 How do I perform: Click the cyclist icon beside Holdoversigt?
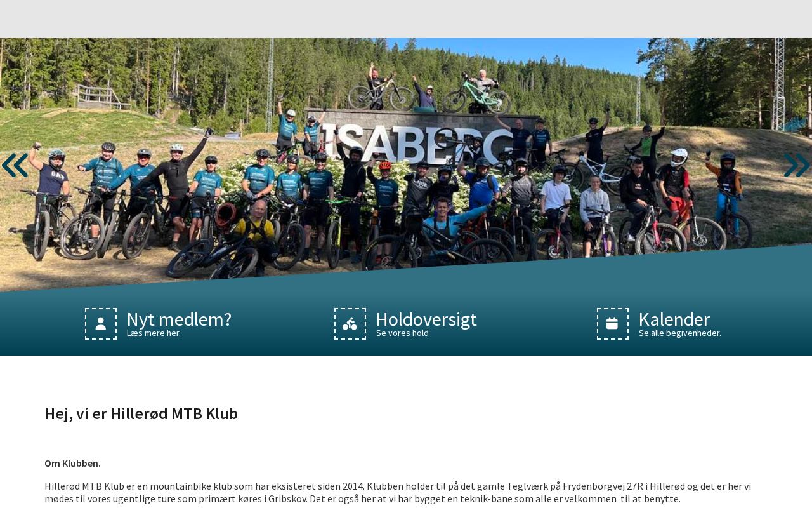pyautogui.click(x=350, y=324)
